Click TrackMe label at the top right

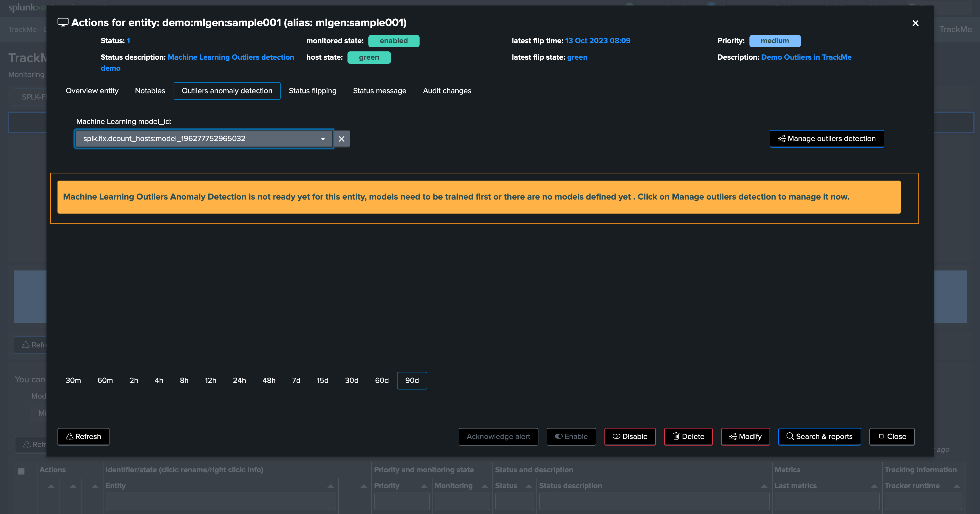point(956,29)
